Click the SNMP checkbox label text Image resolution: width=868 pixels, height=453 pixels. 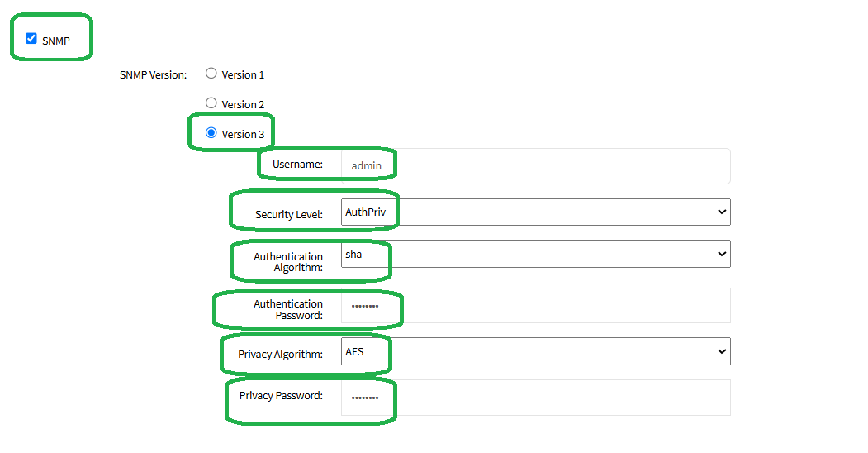[x=56, y=41]
